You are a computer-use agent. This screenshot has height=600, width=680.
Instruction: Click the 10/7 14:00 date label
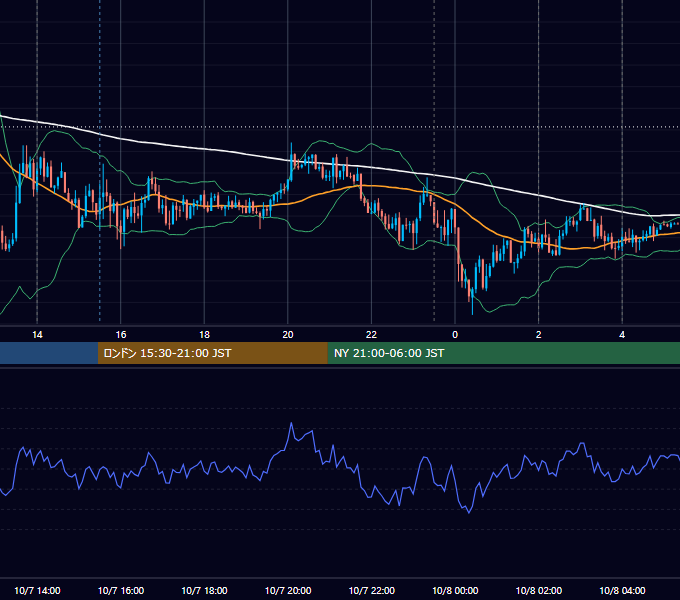[37, 590]
